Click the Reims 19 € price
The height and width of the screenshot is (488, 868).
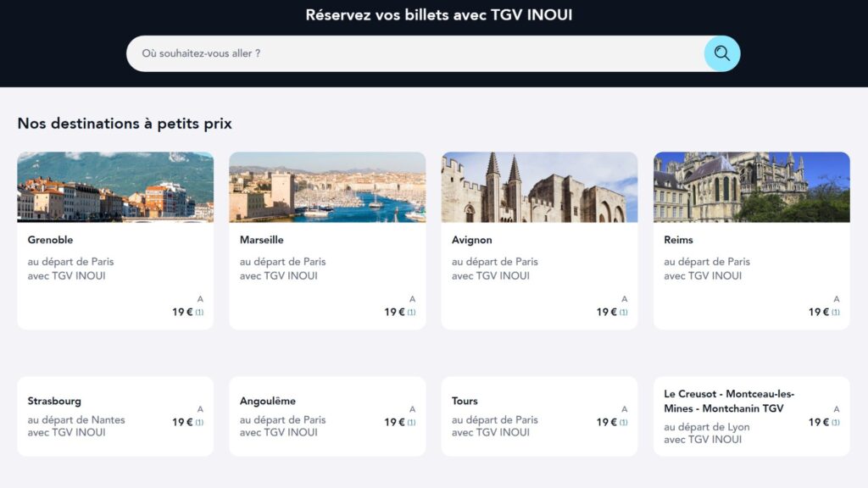[819, 311]
